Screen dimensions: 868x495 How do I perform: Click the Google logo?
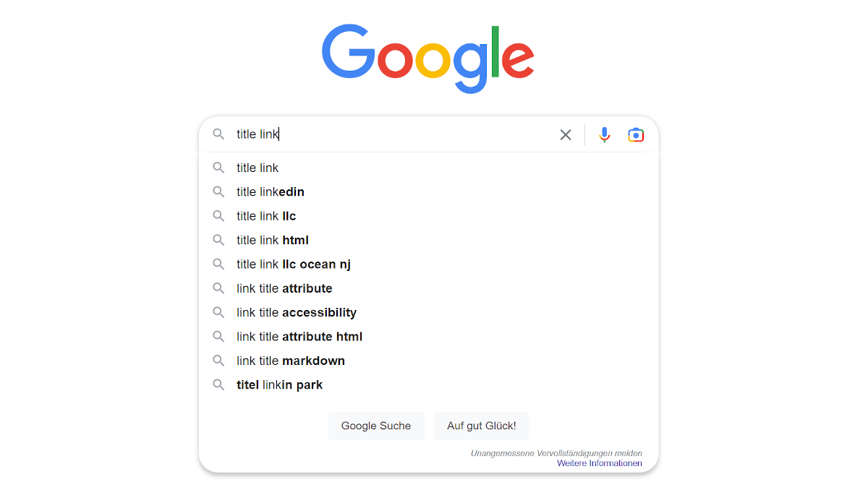pyautogui.click(x=427, y=58)
